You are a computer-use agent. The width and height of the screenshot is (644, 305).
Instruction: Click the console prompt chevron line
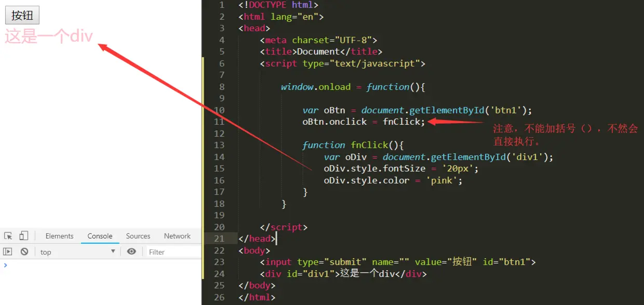point(101,265)
